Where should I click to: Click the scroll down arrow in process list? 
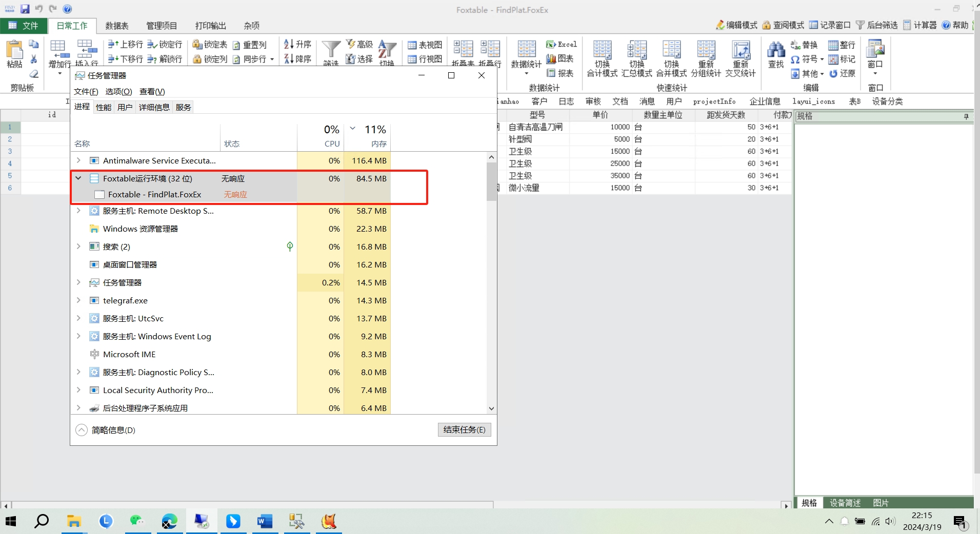491,408
